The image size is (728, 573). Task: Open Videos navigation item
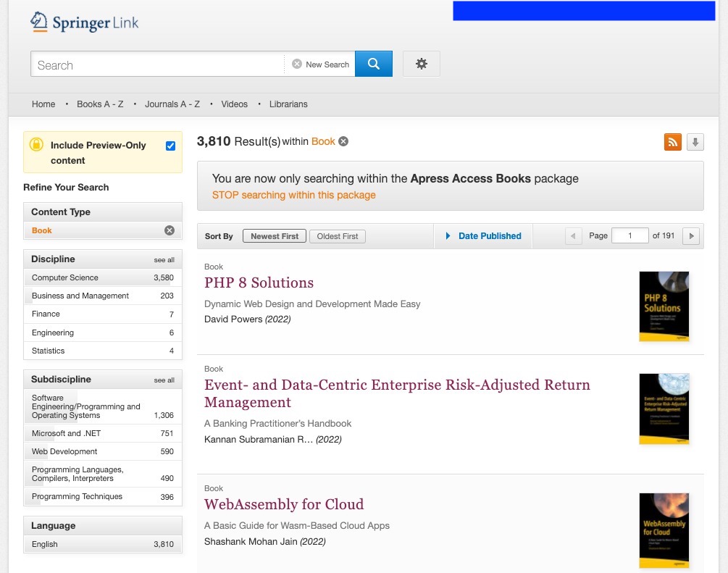pos(235,104)
